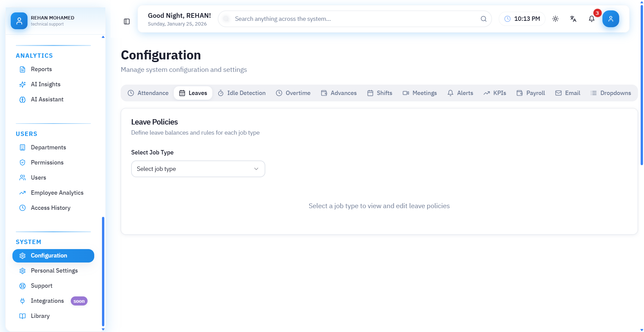Switch to the Attendance tab

[148, 93]
